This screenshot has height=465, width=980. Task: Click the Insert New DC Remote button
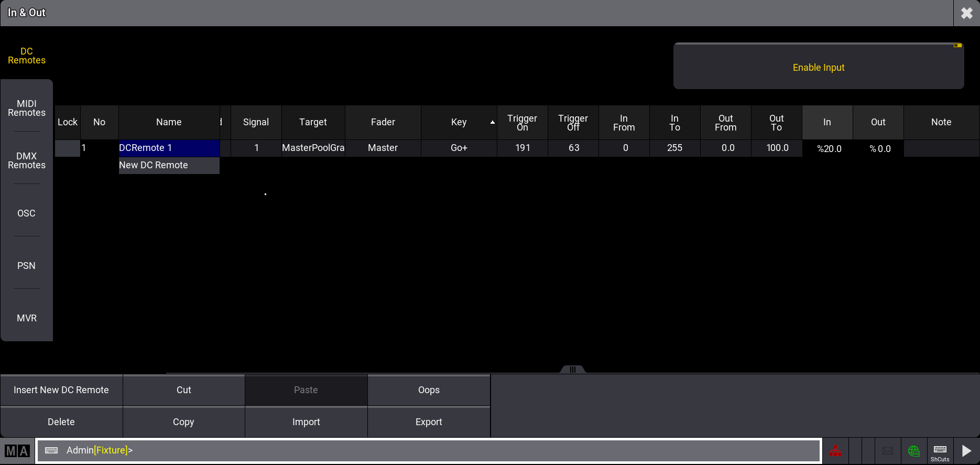click(x=61, y=390)
